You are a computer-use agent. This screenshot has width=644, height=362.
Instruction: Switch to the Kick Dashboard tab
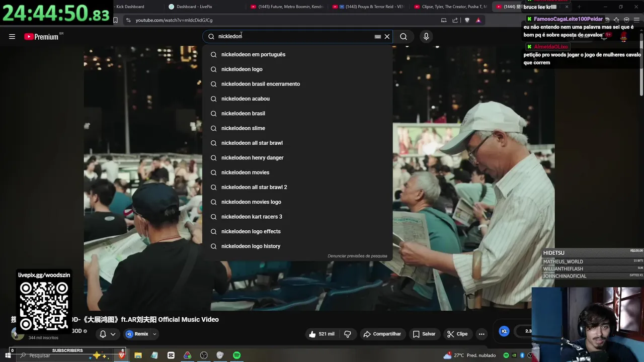pos(130,7)
